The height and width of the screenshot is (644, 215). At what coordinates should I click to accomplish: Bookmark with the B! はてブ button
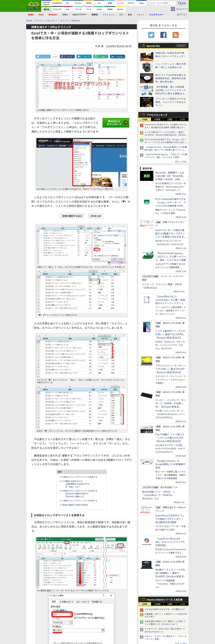[x=84, y=57]
